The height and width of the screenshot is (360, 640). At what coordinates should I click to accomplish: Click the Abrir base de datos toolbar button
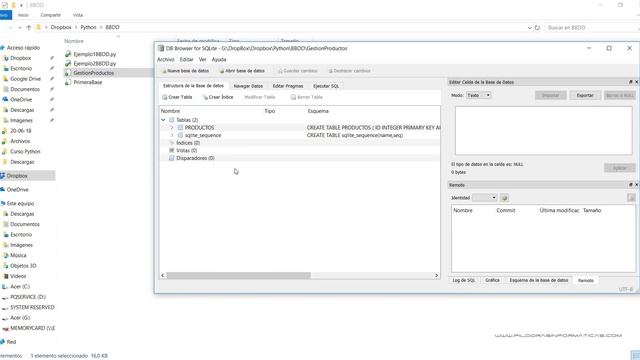242,71
